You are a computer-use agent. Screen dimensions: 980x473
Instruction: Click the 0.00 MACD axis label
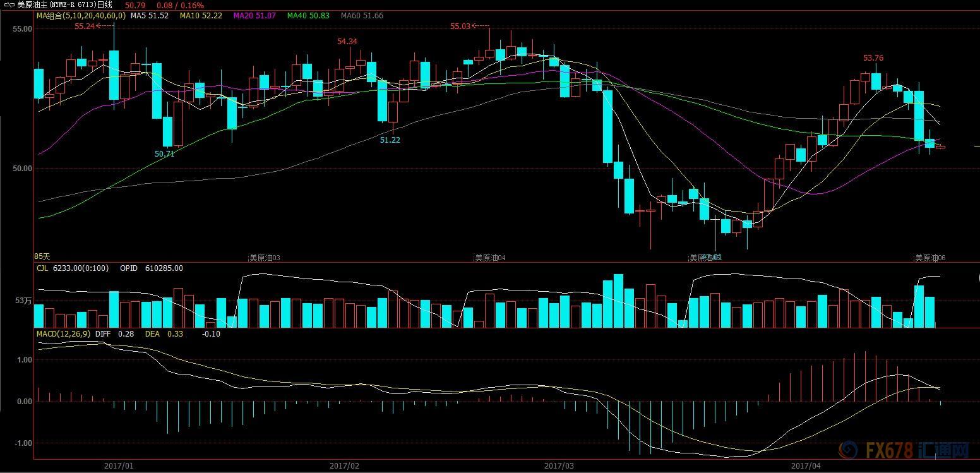coord(24,402)
